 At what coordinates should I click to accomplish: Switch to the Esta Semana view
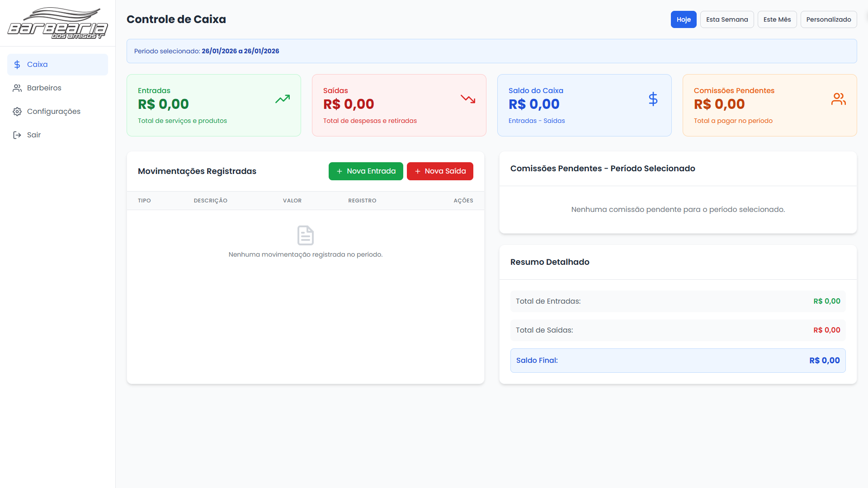coord(726,19)
